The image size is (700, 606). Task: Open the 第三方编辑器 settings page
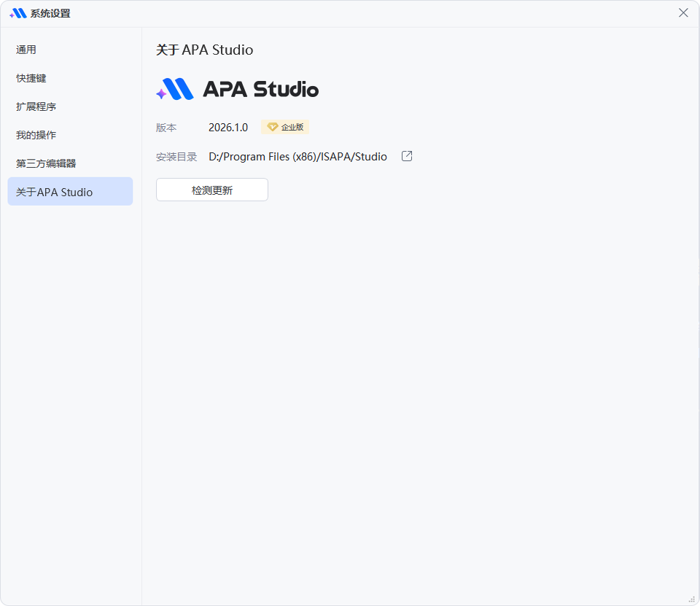pyautogui.click(x=46, y=163)
